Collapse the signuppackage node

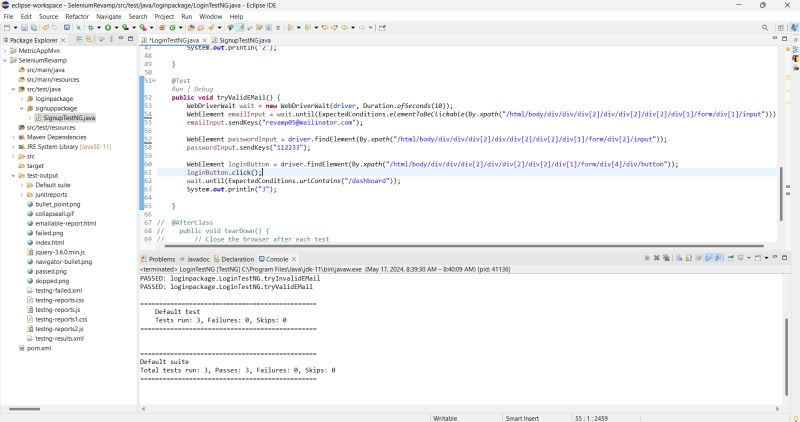point(22,108)
